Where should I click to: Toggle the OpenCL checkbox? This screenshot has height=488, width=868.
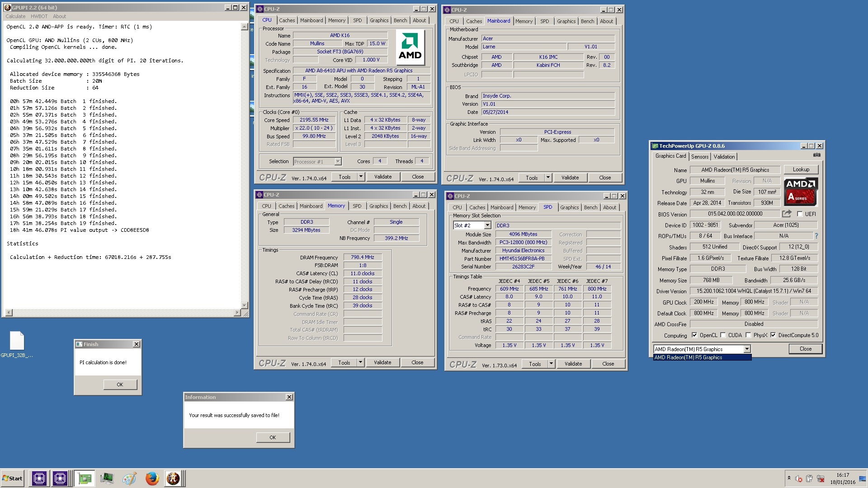694,335
